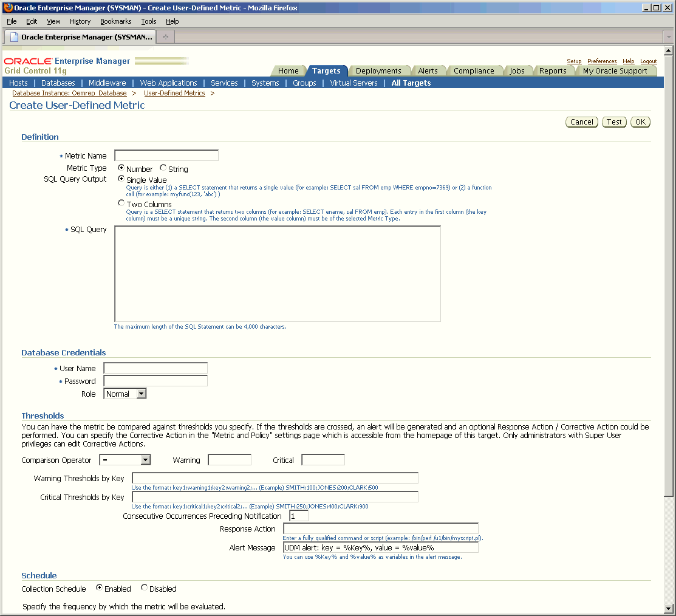676x616 pixels.
Task: Open the Tools menu
Action: (x=149, y=21)
